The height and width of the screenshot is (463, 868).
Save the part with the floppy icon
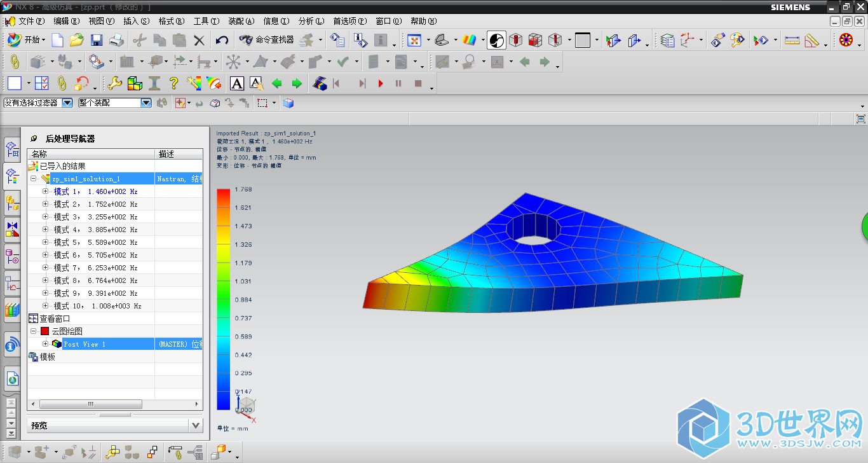point(97,40)
